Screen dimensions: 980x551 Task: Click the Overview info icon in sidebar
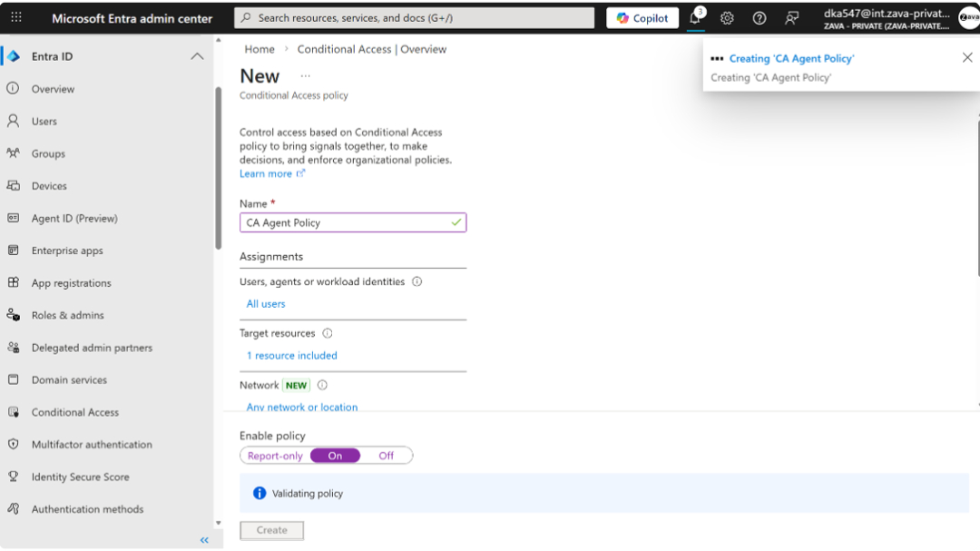click(13, 89)
